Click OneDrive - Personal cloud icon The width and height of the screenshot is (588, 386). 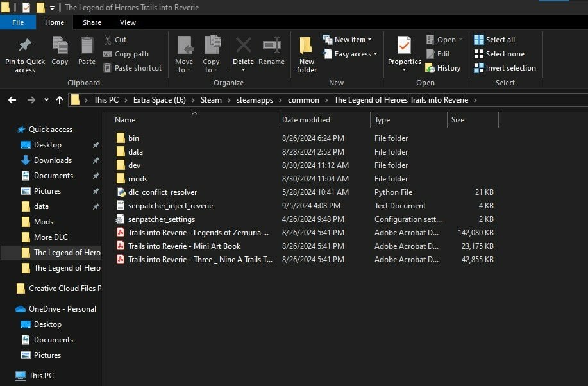(x=21, y=309)
